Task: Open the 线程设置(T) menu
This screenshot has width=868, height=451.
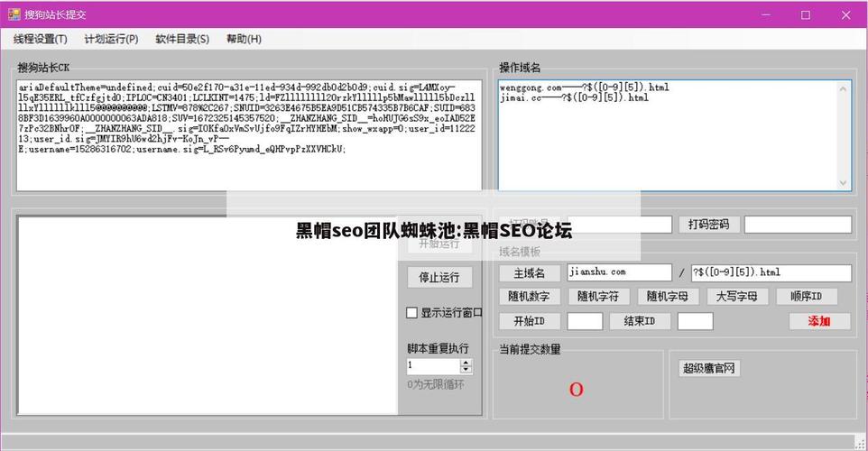Action: 40,39
